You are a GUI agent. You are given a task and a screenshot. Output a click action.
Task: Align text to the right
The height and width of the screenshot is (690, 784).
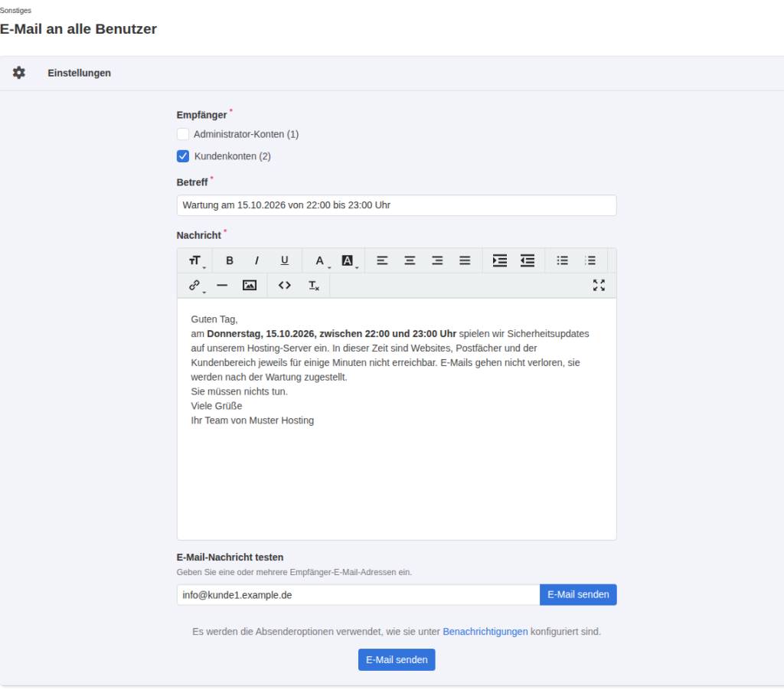tap(437, 260)
